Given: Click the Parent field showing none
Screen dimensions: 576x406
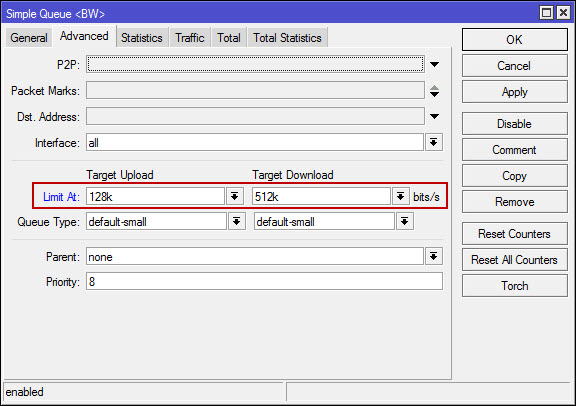Looking at the screenshot, I should tap(255, 256).
